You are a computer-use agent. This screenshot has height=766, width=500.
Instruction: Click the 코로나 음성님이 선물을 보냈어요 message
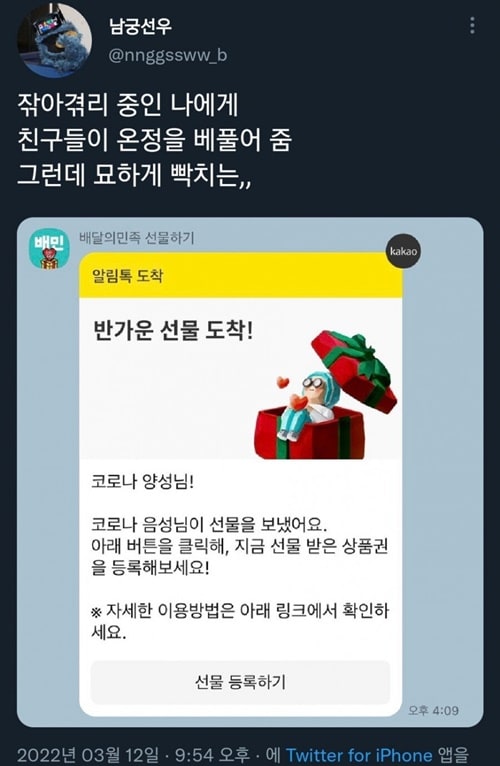[209, 525]
